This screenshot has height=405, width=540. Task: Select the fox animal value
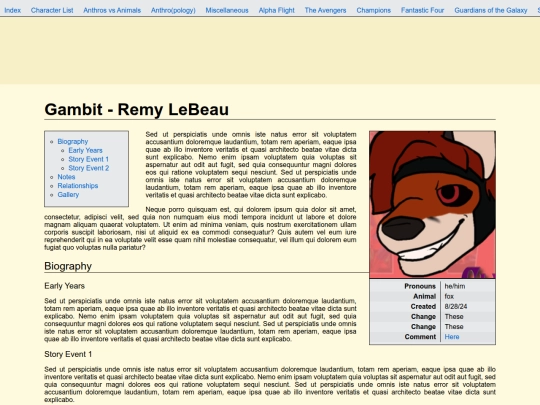pos(449,296)
